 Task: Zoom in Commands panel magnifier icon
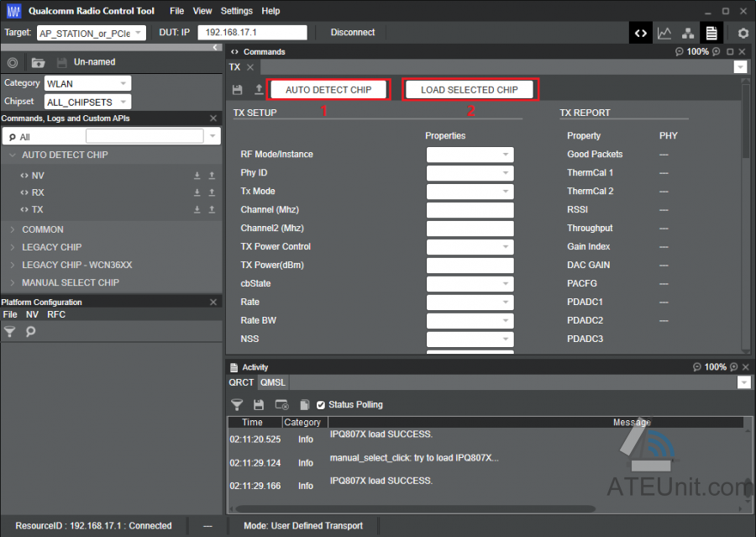(x=717, y=51)
